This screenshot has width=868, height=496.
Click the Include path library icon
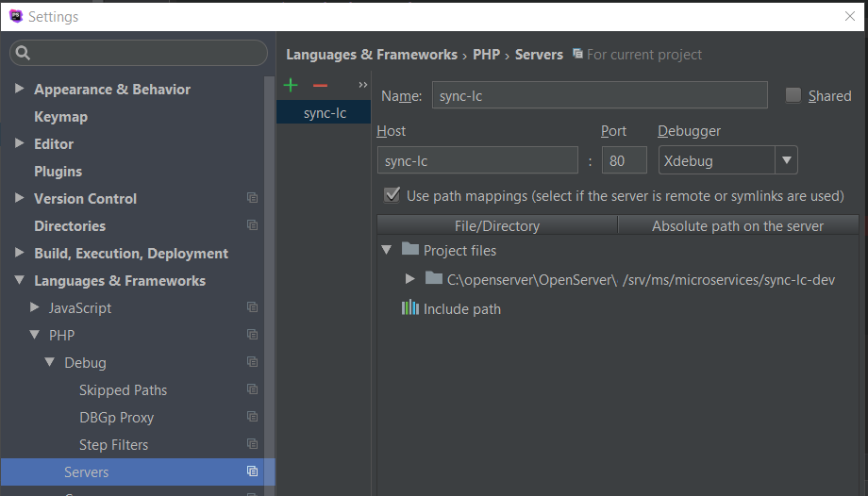click(410, 307)
